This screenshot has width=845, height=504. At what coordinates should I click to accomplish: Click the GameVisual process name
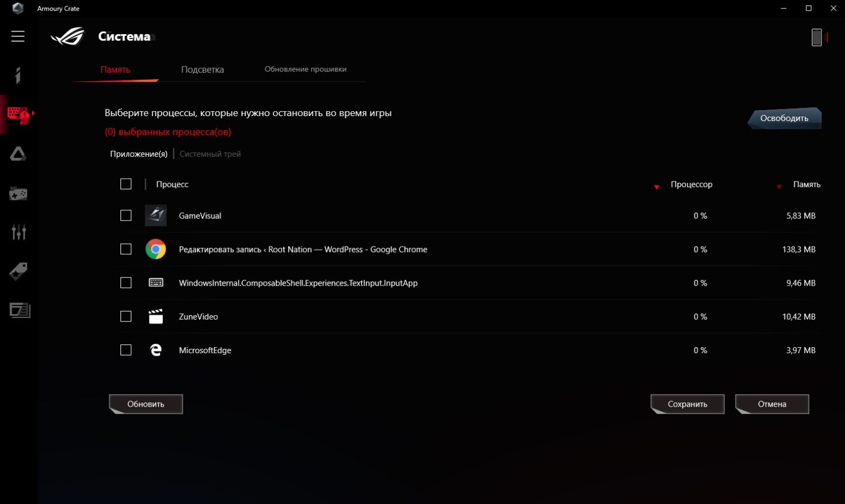tap(200, 216)
